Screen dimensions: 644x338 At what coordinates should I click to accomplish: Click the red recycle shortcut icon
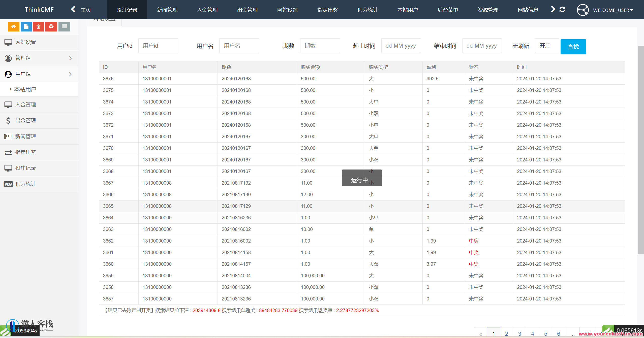pos(51,27)
